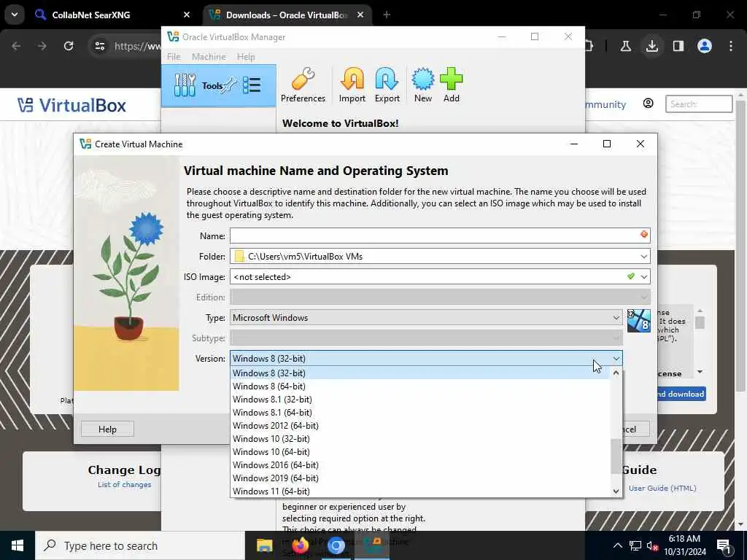Screen dimensions: 747x560
Task: Click in the VM Name input field
Action: tap(440, 236)
